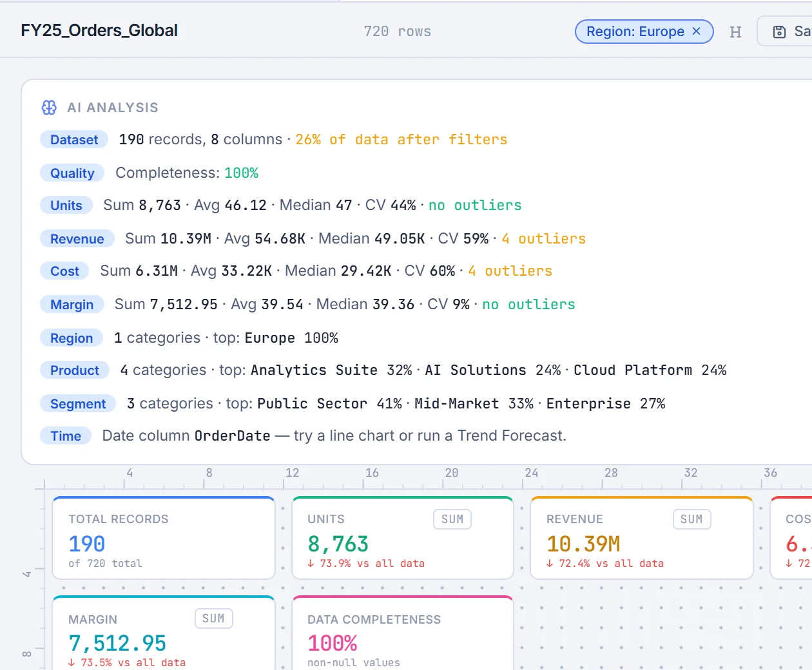
Task: Click "73.9% vs all data" on the Units card
Action: 366,564
